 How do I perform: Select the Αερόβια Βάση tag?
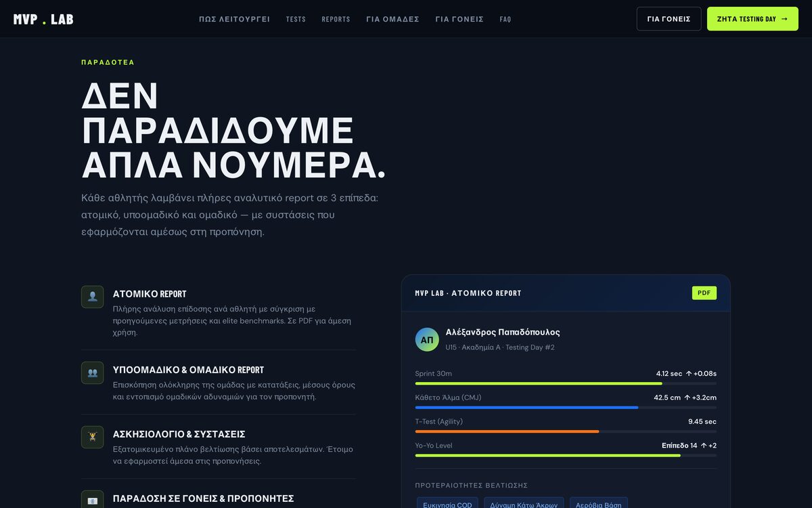[x=598, y=503]
